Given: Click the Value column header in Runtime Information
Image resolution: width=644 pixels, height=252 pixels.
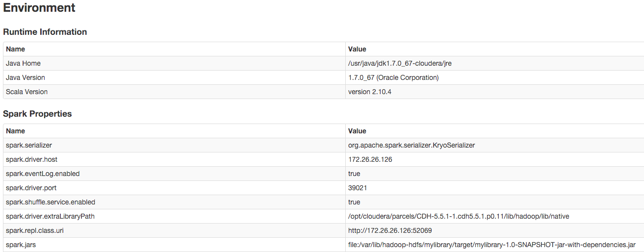Looking at the screenshot, I should [357, 49].
